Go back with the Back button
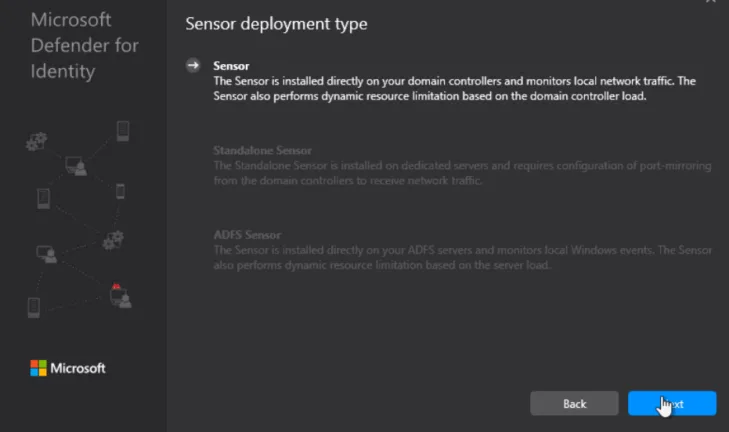The height and width of the screenshot is (432, 729). 574,403
